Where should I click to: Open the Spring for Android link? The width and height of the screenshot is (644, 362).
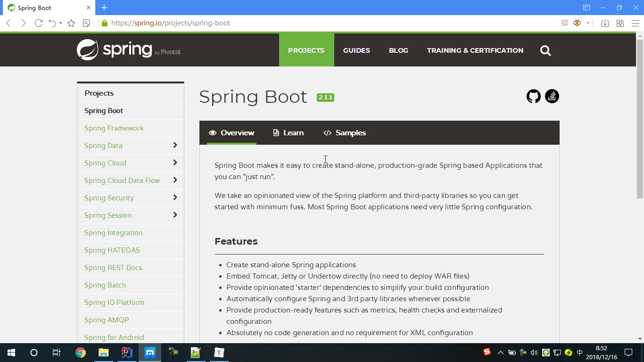coord(114,337)
